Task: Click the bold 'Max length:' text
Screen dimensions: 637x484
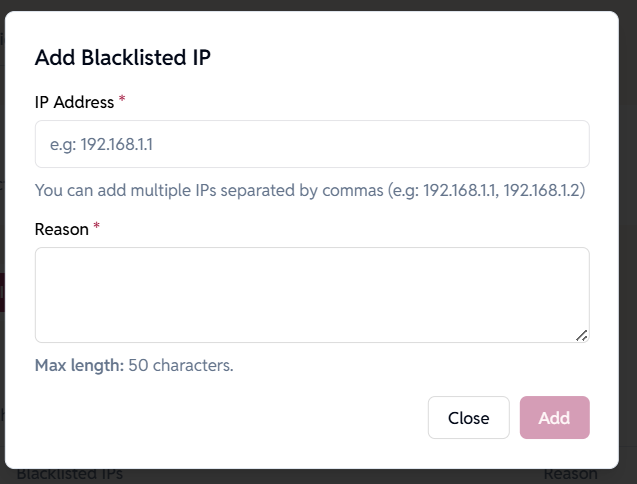Action: tap(79, 365)
